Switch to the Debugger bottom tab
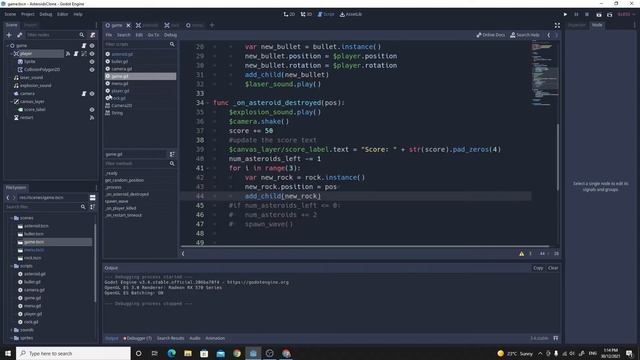Image resolution: width=640 pixels, height=360 pixels. pos(138,338)
